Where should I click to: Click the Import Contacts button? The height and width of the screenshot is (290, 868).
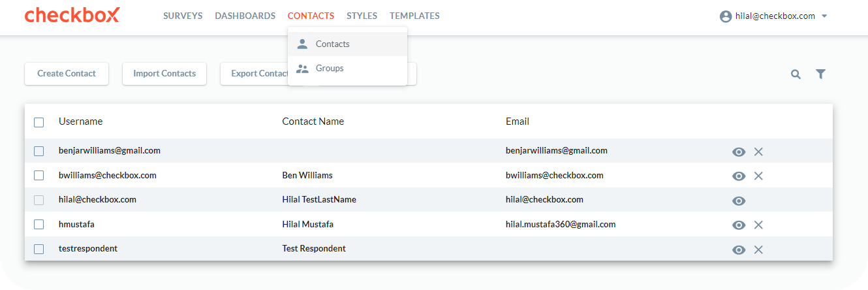point(164,74)
